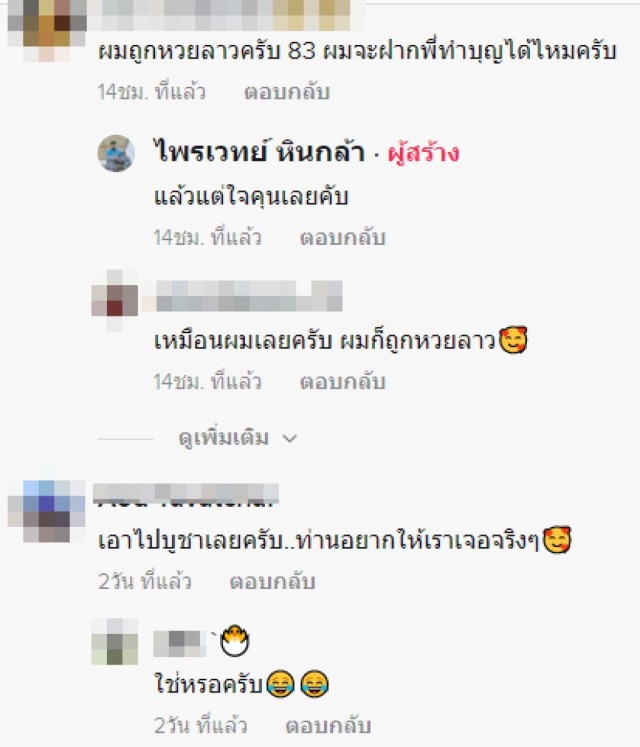640x747 pixels.
Task: Reply to the เอาไปบูชาเลยครับ comment
Action: point(273,582)
